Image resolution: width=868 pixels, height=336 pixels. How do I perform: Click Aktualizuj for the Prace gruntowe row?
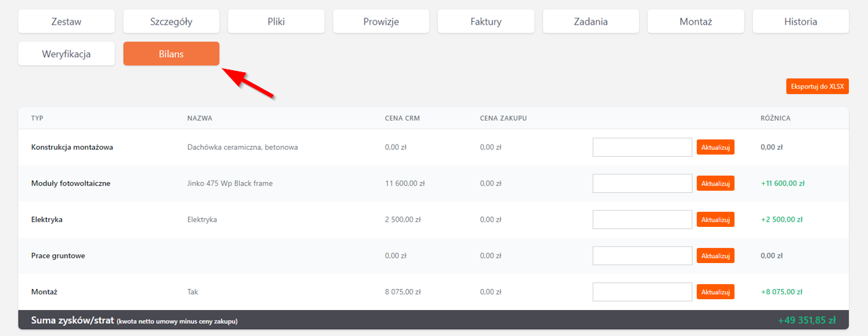[x=715, y=256]
